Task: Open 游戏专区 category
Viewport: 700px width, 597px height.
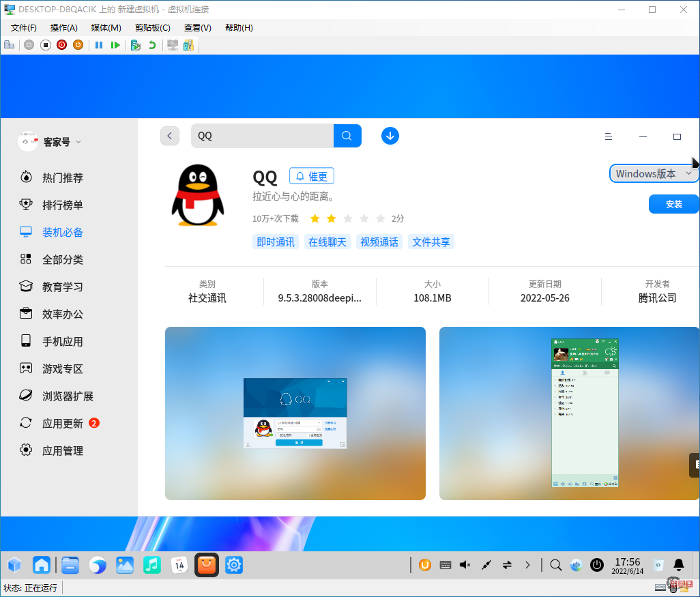Action: pos(63,369)
